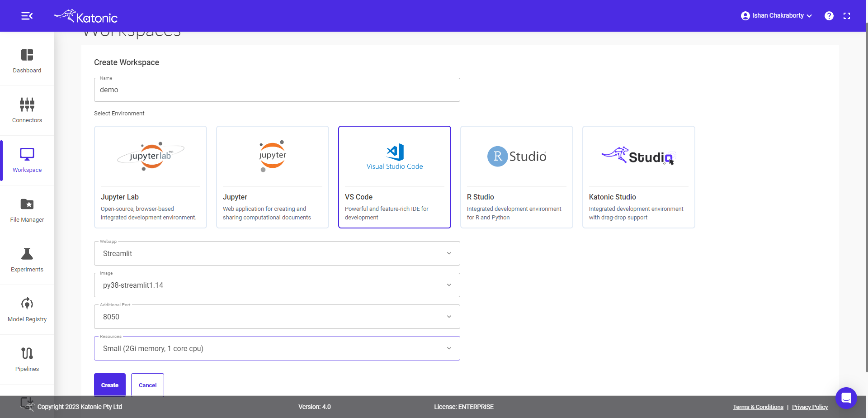Click the License: ENTERPRISE footer text
The width and height of the screenshot is (868, 418).
464,407
